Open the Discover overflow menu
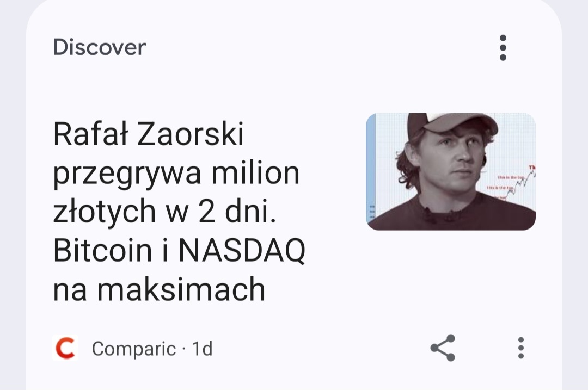This screenshot has width=588, height=390. tap(503, 48)
